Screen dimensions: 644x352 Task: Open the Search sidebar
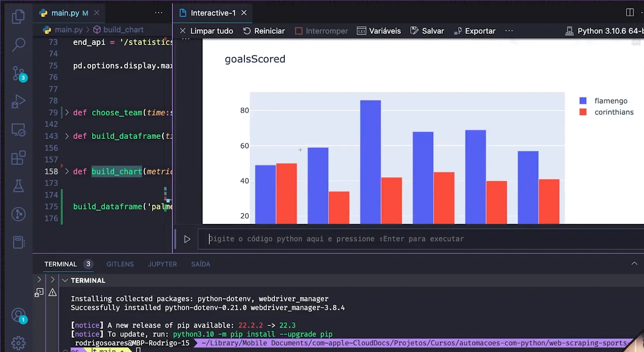tap(18, 45)
